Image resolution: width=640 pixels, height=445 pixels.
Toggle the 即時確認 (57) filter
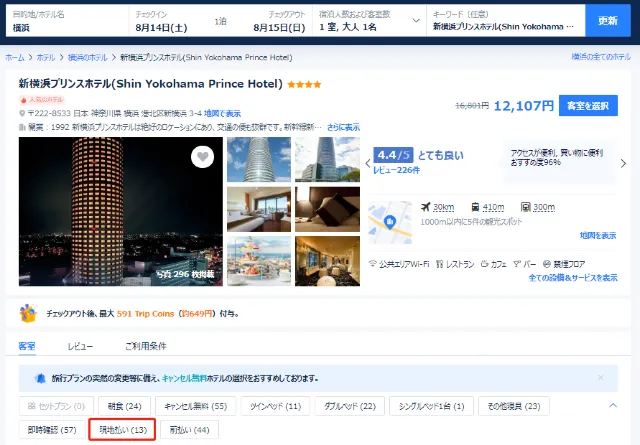point(52,430)
